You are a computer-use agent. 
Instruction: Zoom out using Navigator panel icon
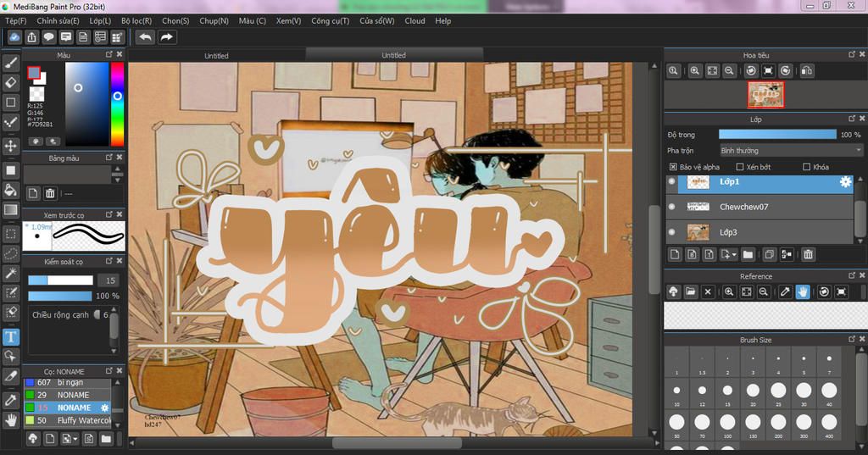point(729,71)
